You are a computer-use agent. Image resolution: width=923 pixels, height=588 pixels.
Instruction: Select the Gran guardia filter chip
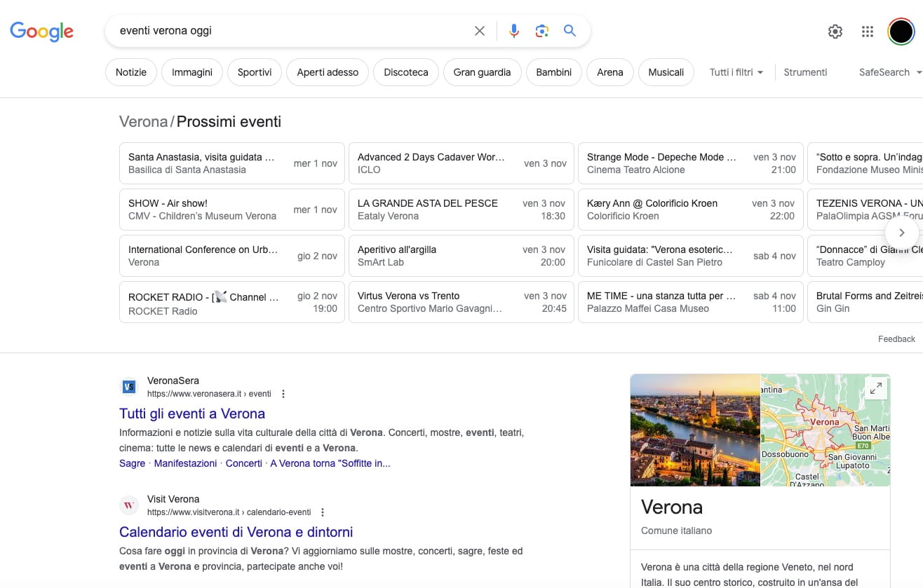[x=483, y=72]
